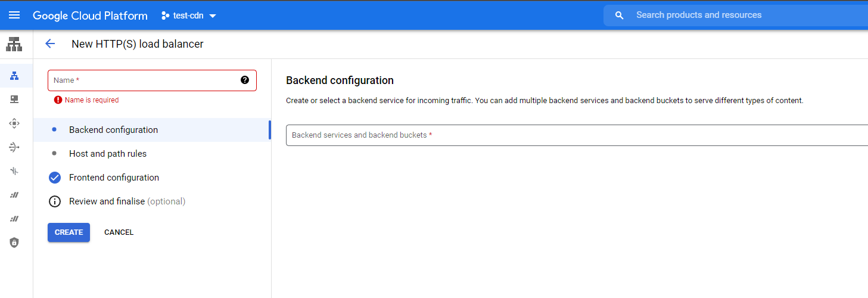The width and height of the screenshot is (868, 298).
Task: Open Cloud DNS from the sidebar
Action: (x=14, y=100)
